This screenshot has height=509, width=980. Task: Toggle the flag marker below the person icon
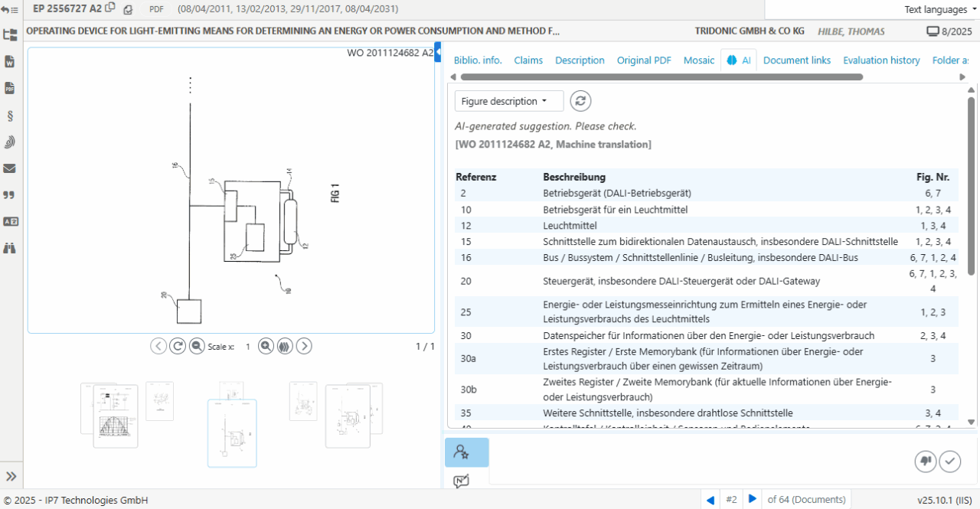[462, 481]
